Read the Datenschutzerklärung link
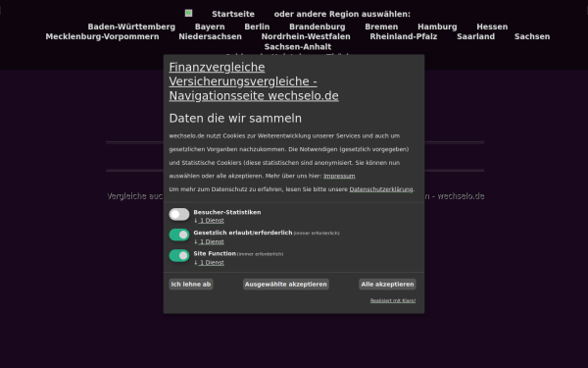Screen dimensions: 588x368 point(381,189)
